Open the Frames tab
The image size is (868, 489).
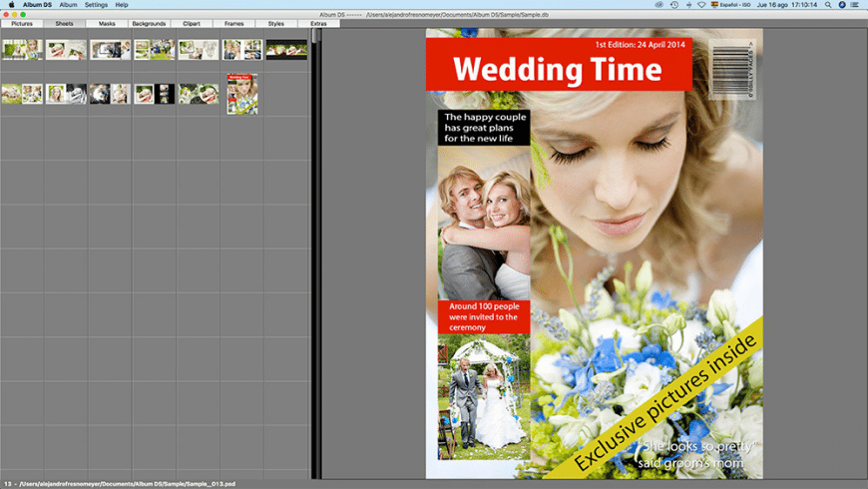coord(233,23)
